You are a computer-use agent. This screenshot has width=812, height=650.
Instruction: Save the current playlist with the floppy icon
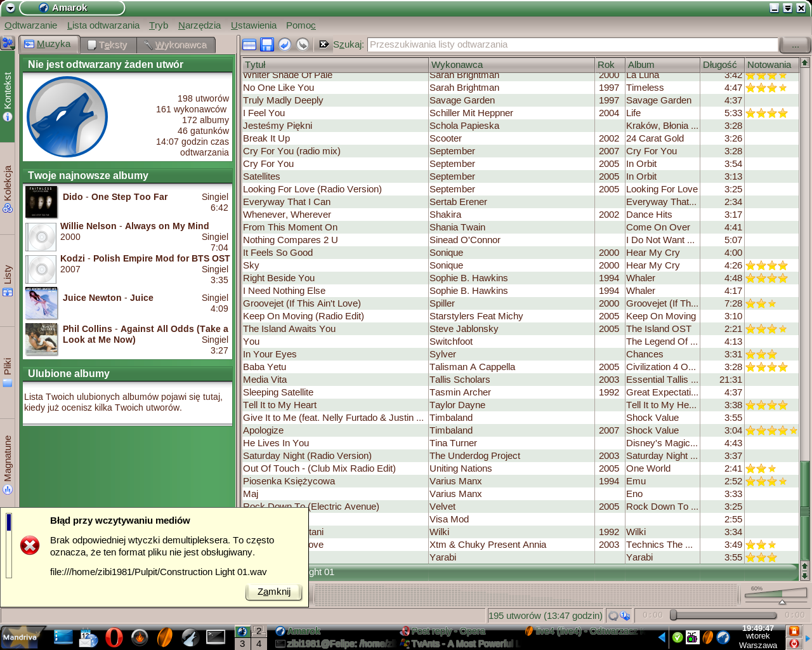[267, 44]
